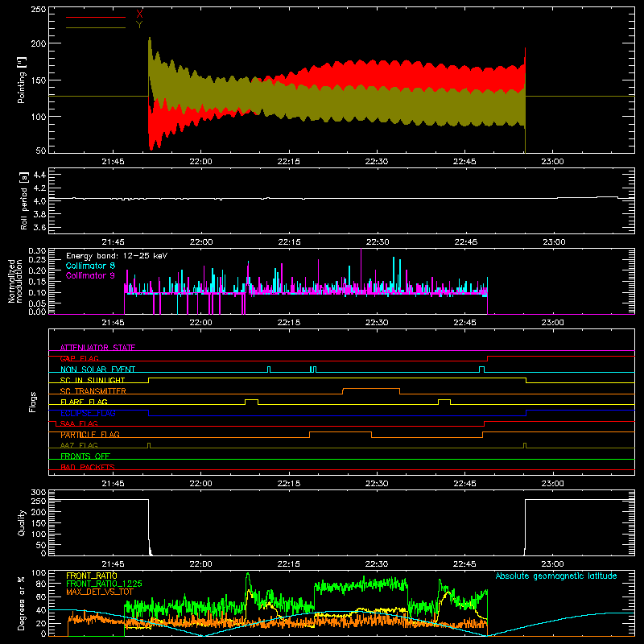Click the 80 tick on the Degrees axis
Viewport: 644px width, 644px height.
41,584
